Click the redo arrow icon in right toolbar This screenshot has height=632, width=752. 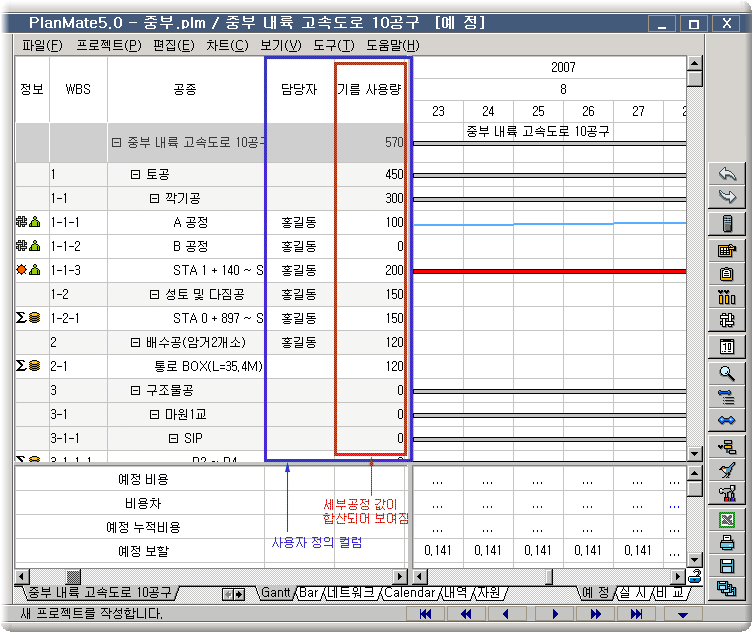point(727,197)
